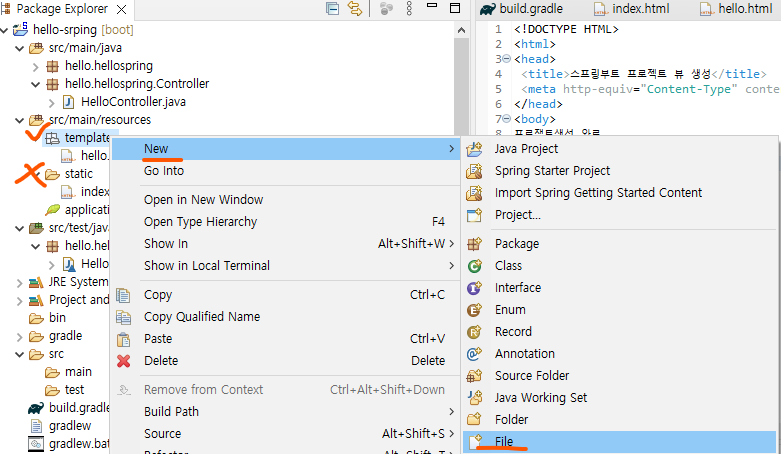781x454 pixels.
Task: Select the static folder in tree
Action: tap(69, 174)
